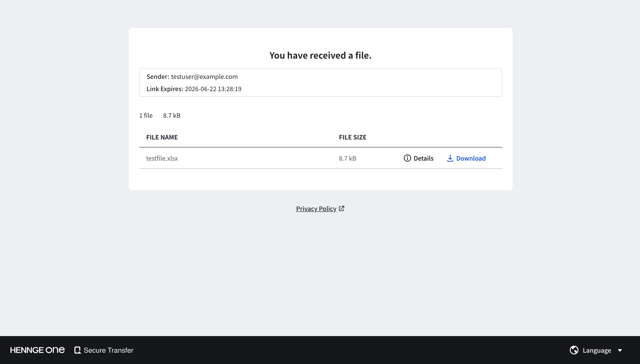Image resolution: width=640 pixels, height=364 pixels.
Task: Expand the Language dropdown arrow
Action: [620, 350]
